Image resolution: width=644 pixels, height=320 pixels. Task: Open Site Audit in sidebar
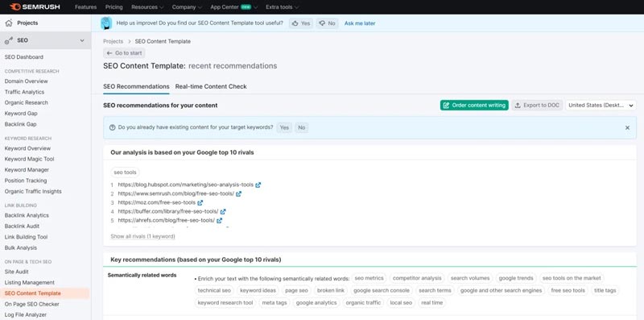(x=16, y=272)
